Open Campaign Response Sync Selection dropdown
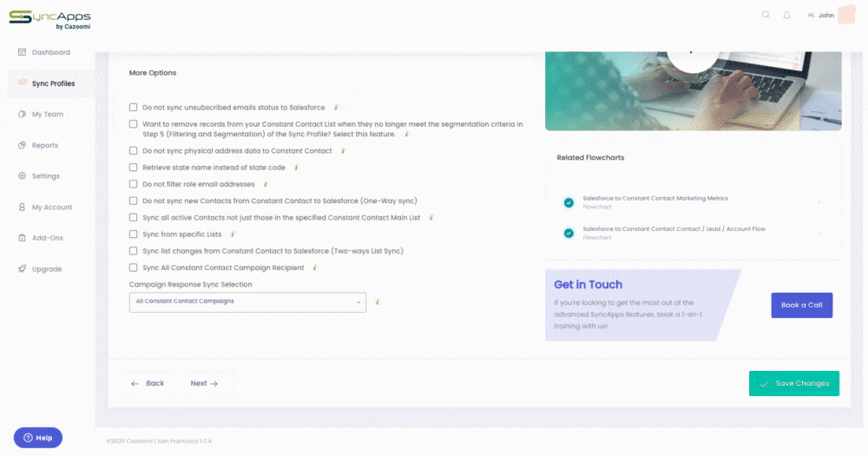Image resolution: width=868 pixels, height=456 pixels. 247,302
